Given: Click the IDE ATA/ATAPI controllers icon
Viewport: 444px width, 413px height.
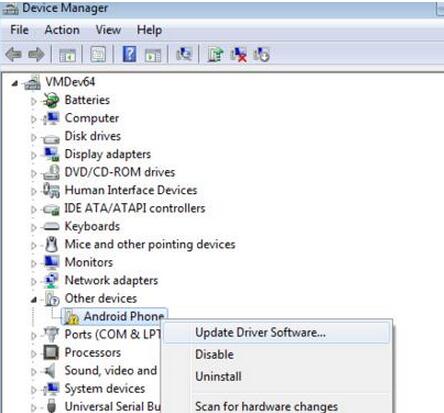Looking at the screenshot, I should 51,209.
